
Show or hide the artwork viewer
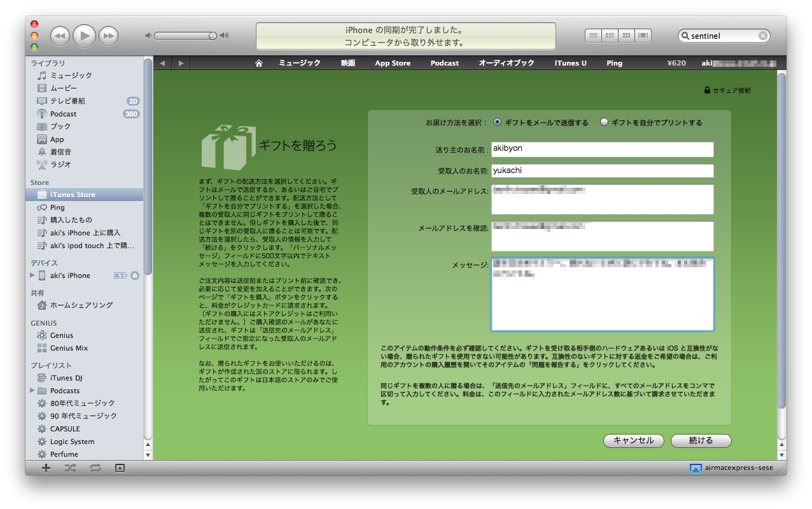pos(120,468)
